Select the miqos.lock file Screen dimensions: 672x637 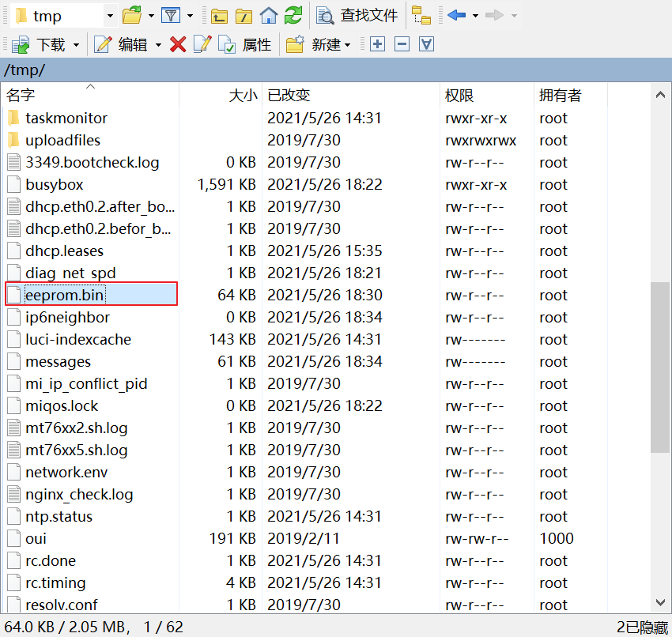[62, 405]
